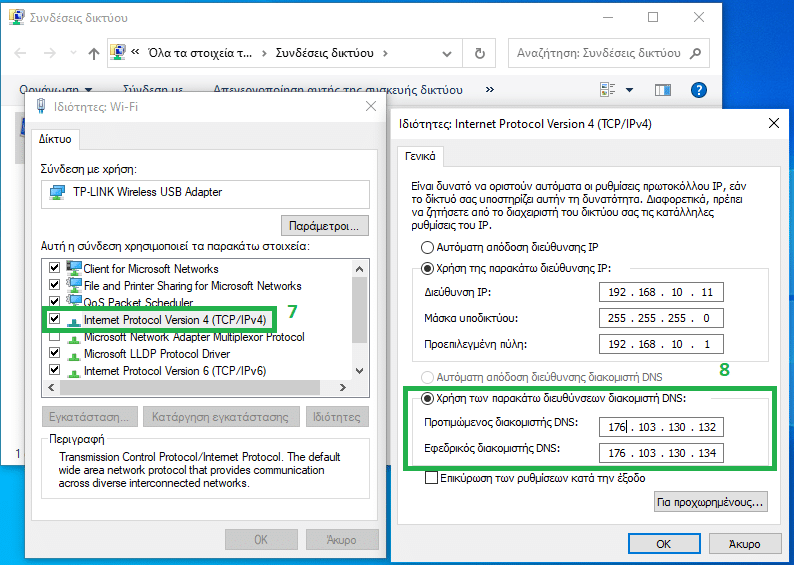Toggle the preview pane icon

(x=662, y=90)
